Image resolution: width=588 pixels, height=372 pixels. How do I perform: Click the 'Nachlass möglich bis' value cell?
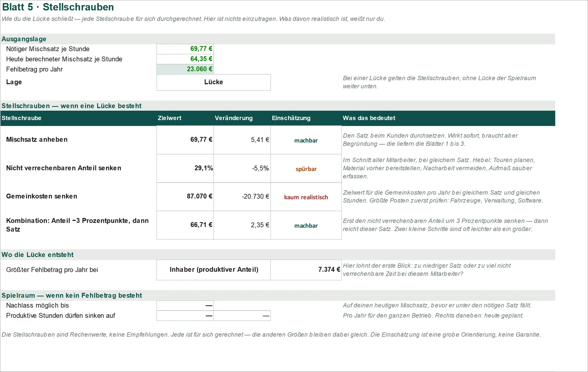(185, 305)
